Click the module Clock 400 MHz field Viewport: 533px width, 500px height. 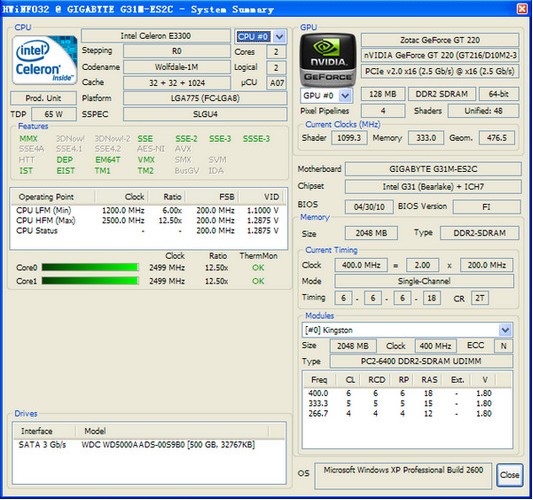(435, 346)
